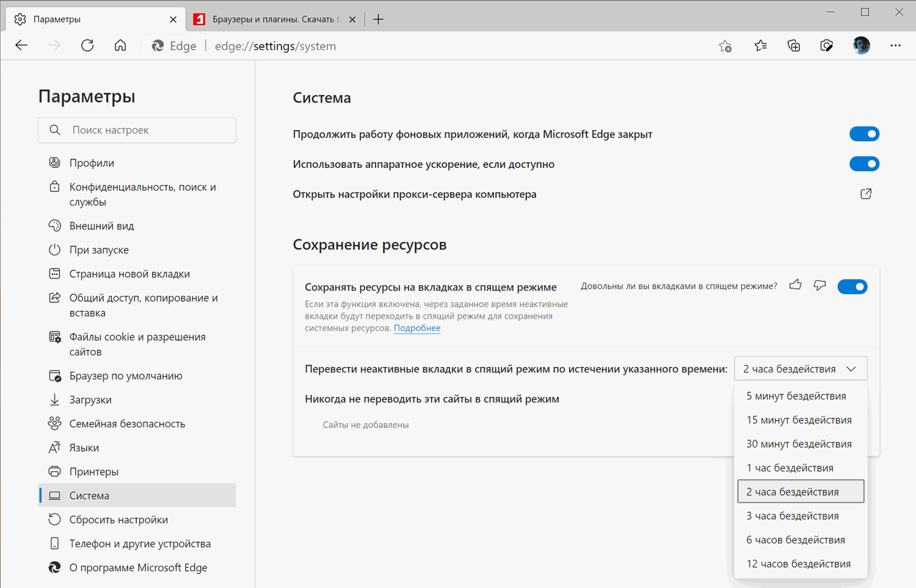
Task: Open the Favorites star list icon
Action: pyautogui.click(x=760, y=46)
